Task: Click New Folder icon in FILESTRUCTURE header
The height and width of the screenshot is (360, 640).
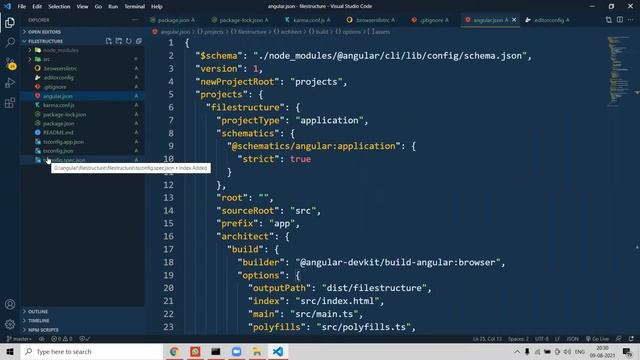Action: pos(119,41)
